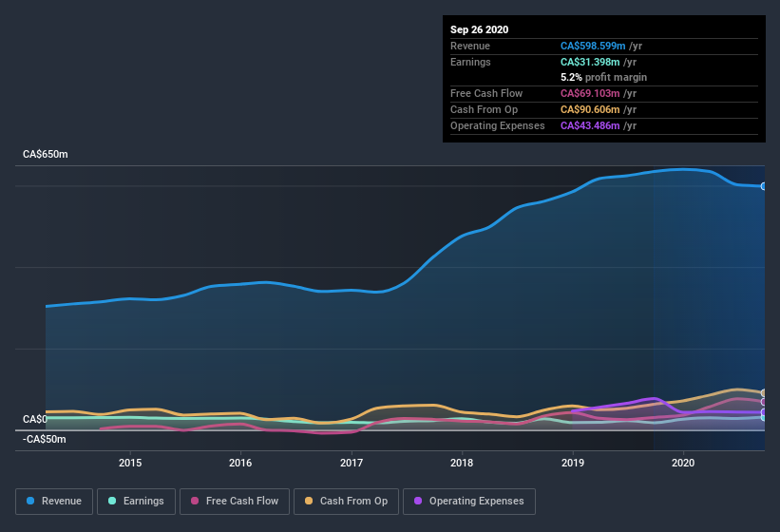
Task: Click the CA$650m y-axis label
Action: [x=46, y=154]
